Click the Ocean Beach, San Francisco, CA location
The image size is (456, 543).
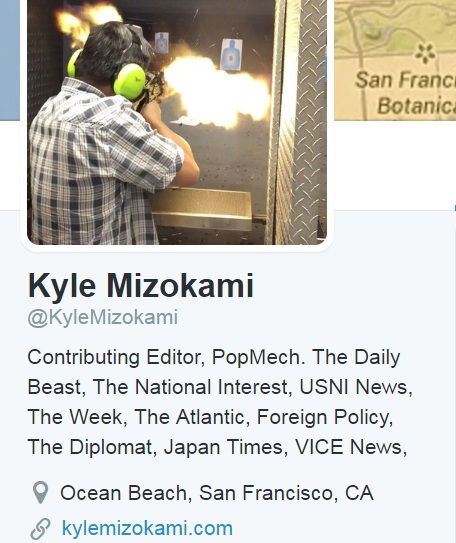(x=217, y=493)
